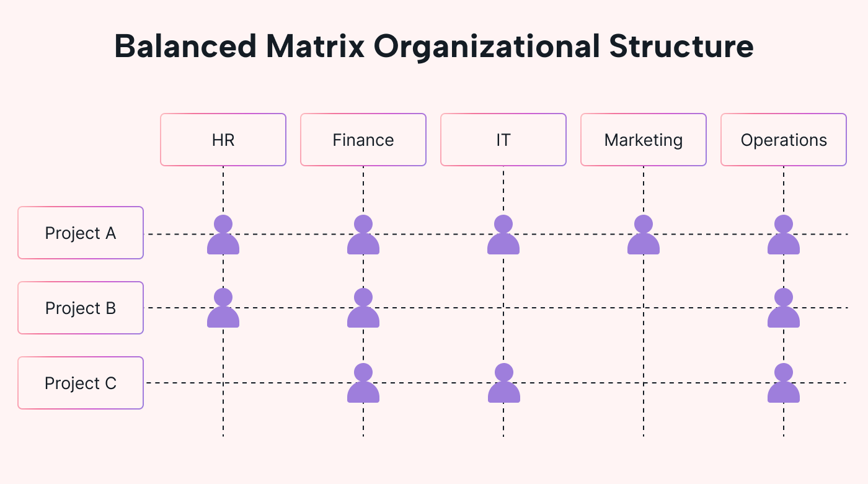Select the Finance department box
The height and width of the screenshot is (484, 868).
pyautogui.click(x=363, y=140)
